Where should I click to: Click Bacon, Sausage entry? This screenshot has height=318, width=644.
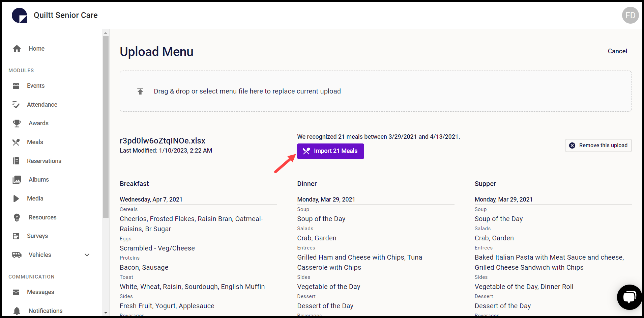tap(144, 267)
